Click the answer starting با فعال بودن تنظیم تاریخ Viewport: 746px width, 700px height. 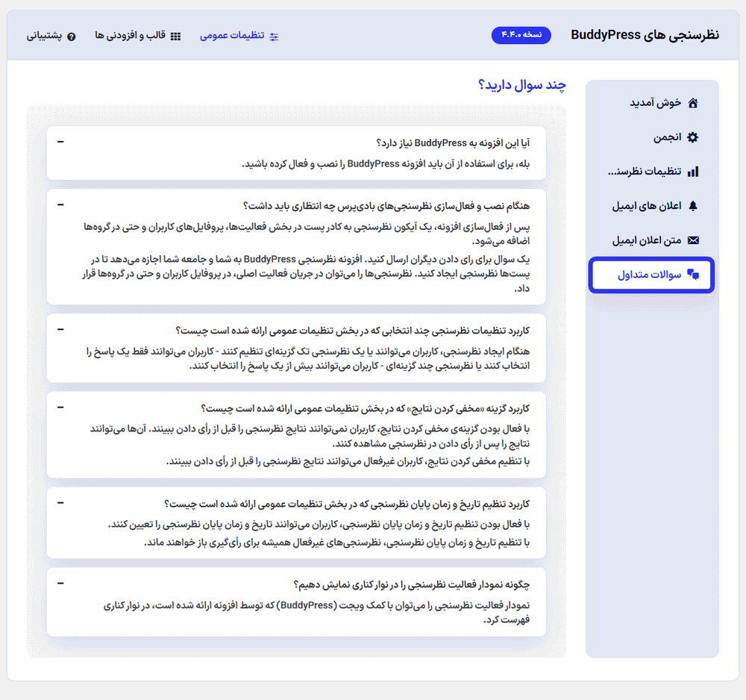click(319, 525)
